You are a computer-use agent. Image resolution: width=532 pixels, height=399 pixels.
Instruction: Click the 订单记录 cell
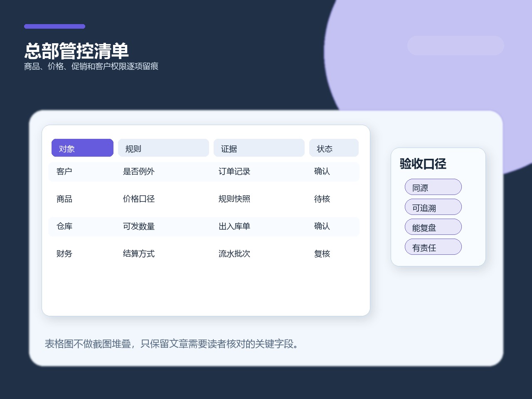(234, 171)
